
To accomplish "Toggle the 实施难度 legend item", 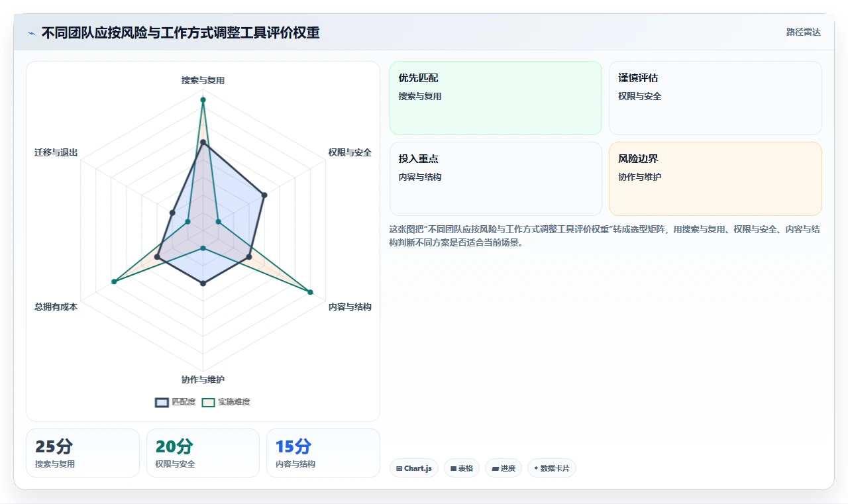I will (226, 402).
